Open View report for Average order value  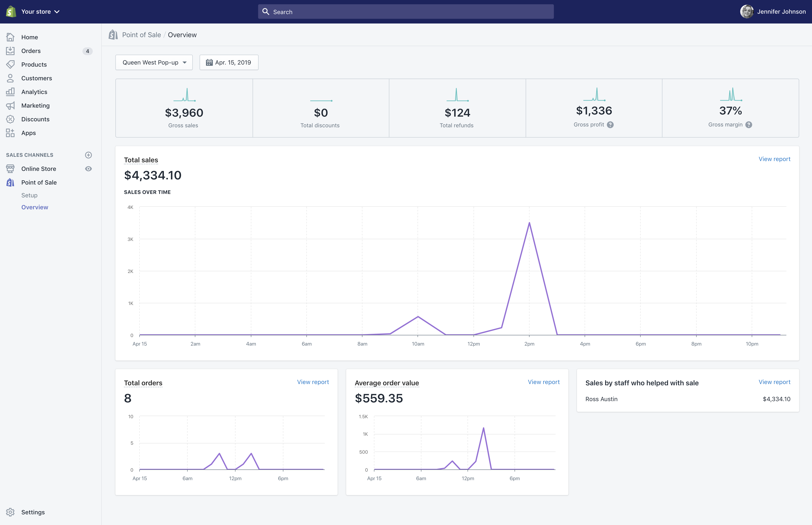pyautogui.click(x=544, y=382)
